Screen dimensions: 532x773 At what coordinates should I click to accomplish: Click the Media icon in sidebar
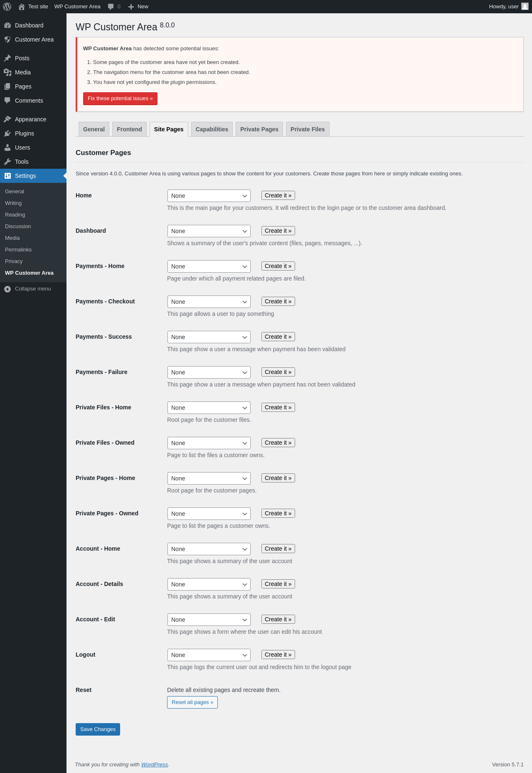coord(7,72)
